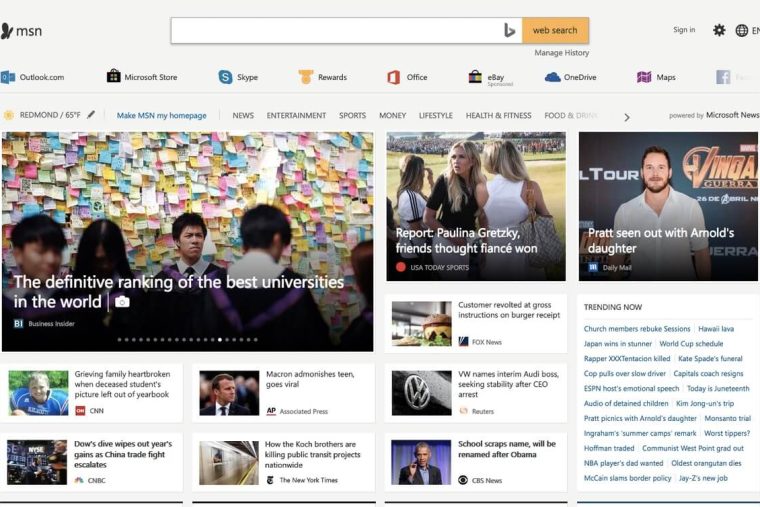760x507 pixels.
Task: Open trending topic Hawaii lava
Action: click(716, 329)
